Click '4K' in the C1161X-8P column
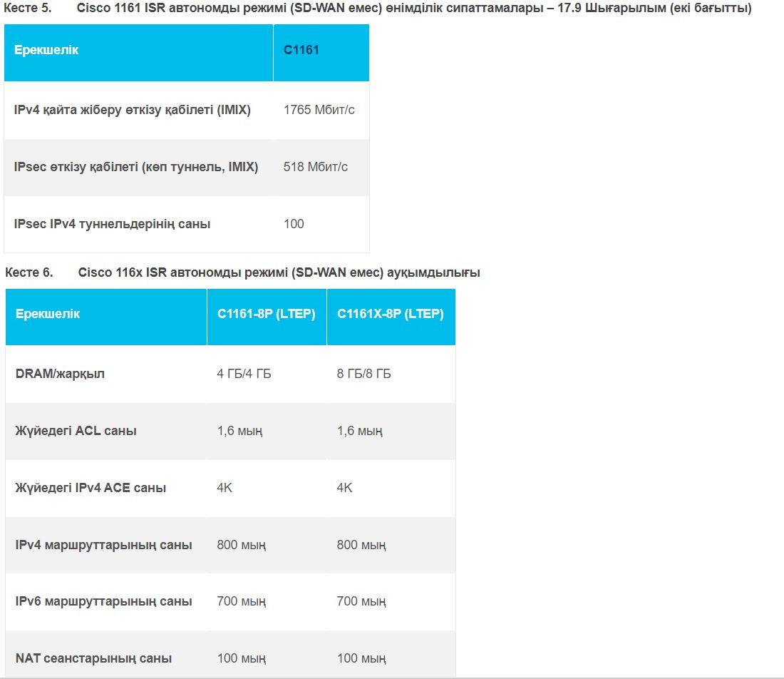The image size is (784, 679). [344, 488]
